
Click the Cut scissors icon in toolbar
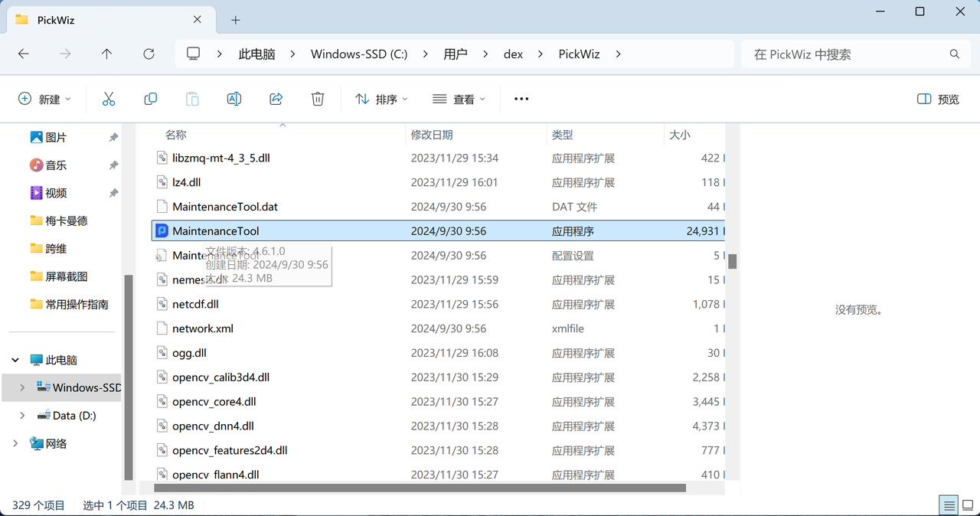pyautogui.click(x=109, y=99)
